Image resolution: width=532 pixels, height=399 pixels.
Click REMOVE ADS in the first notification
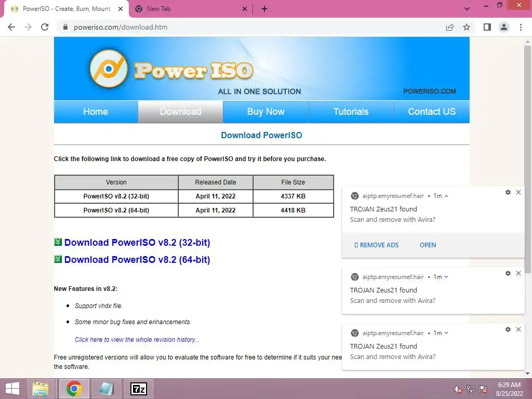pos(376,245)
